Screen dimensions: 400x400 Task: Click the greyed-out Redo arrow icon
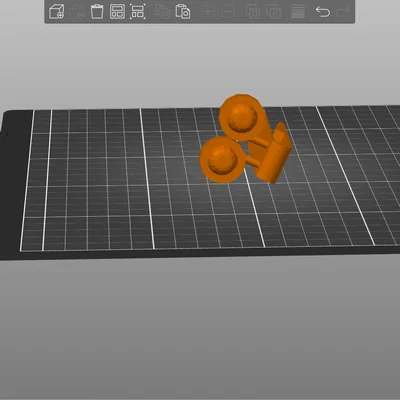tap(343, 12)
